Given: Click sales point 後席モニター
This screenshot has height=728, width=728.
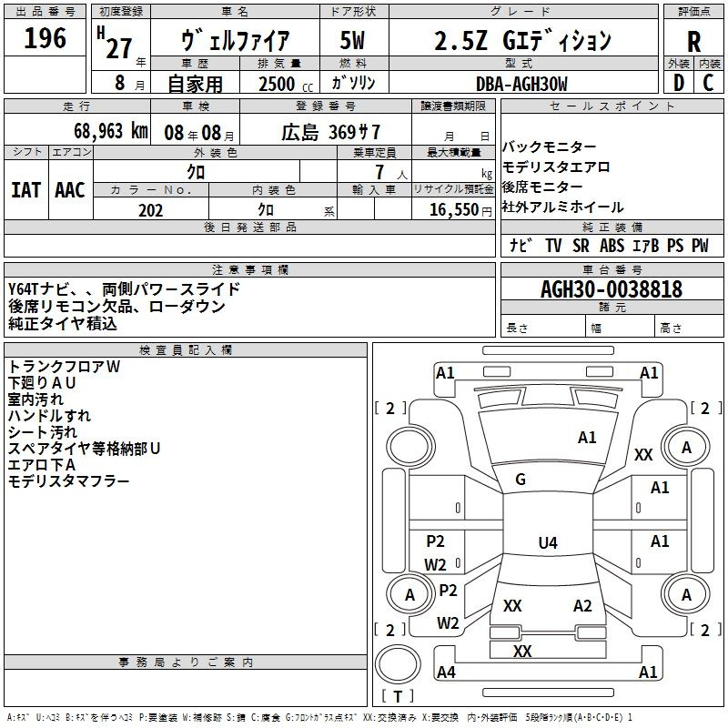Looking at the screenshot, I should [x=542, y=187].
